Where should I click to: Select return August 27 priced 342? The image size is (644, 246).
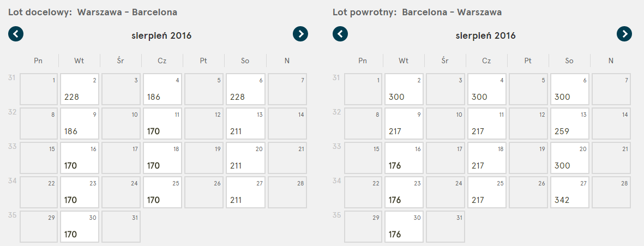click(570, 192)
